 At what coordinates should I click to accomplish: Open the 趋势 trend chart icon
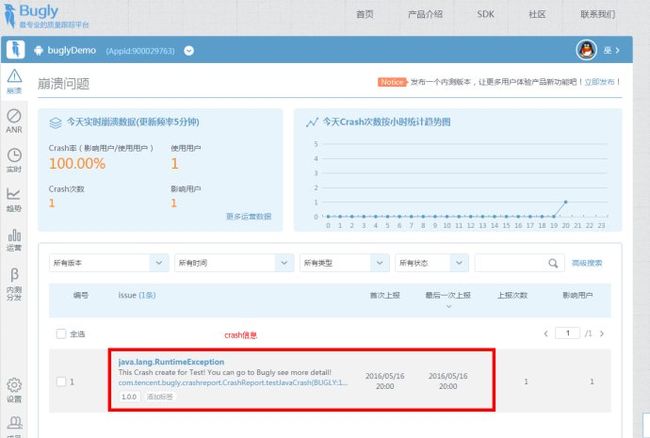point(14,199)
